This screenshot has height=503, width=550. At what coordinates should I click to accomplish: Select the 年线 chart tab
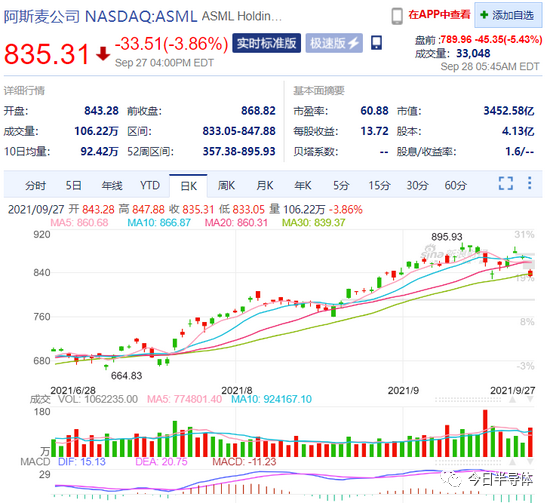click(x=112, y=185)
